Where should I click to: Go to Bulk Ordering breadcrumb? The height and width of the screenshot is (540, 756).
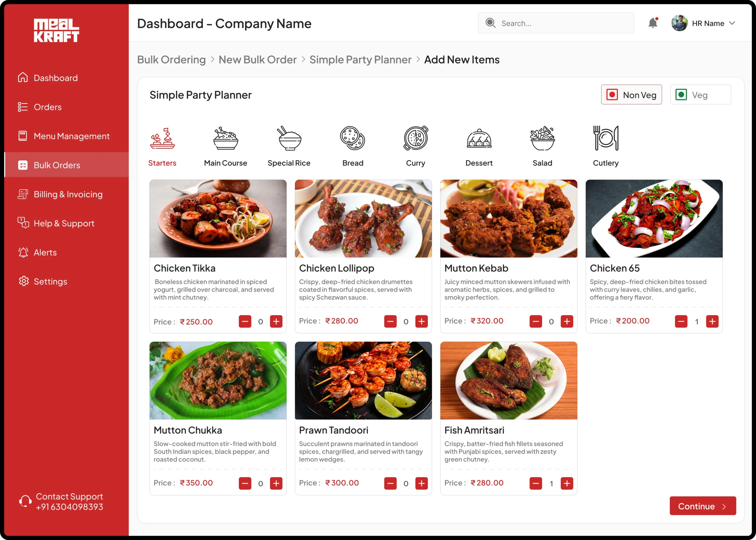(171, 60)
